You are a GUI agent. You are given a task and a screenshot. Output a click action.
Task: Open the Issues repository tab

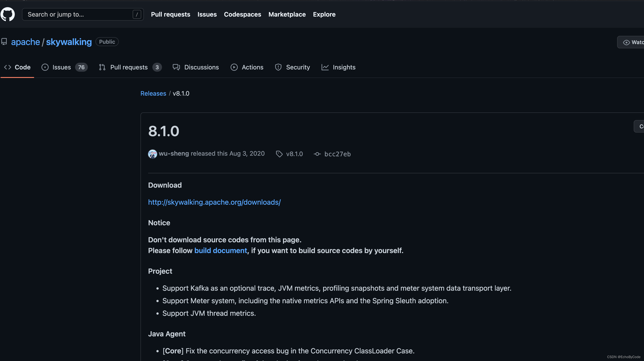click(x=61, y=67)
